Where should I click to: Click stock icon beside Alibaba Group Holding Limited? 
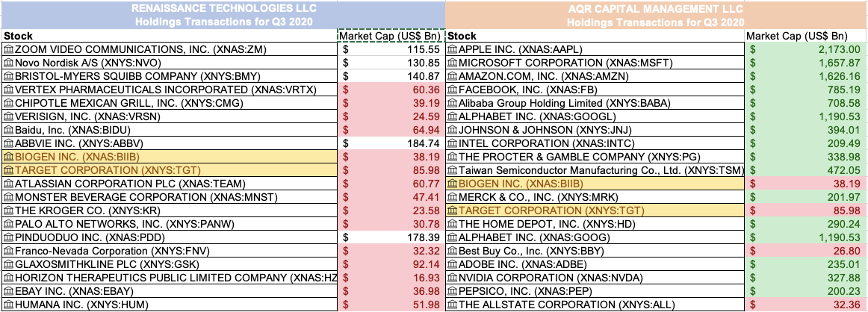pos(452,103)
